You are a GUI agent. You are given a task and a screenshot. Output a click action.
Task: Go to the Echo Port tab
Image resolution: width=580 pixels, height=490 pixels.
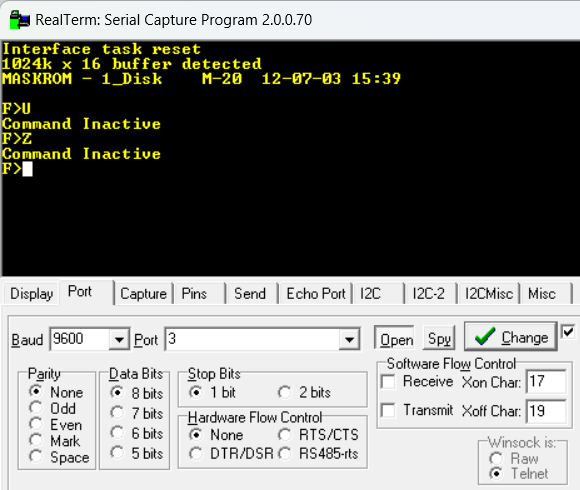click(316, 294)
